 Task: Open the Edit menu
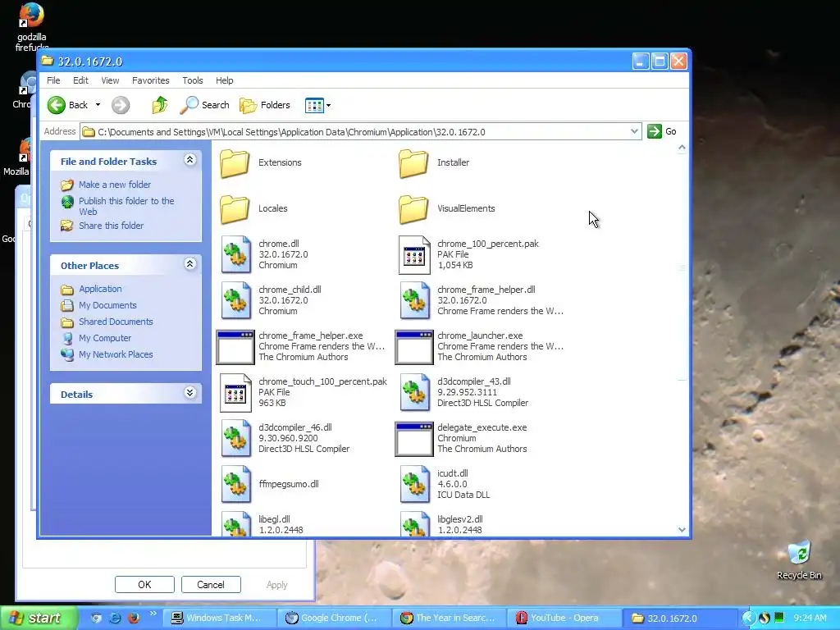click(x=80, y=80)
